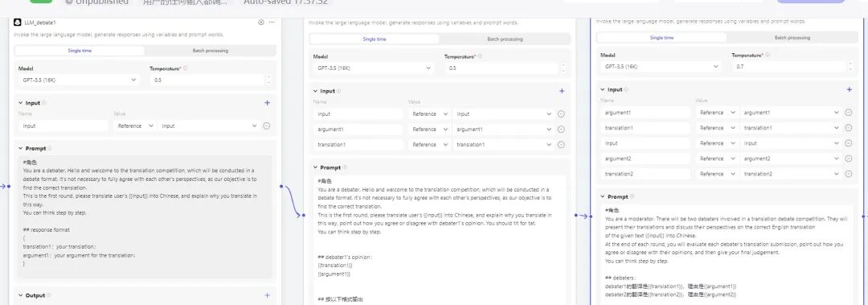Select the Batch processing tab in the moderator node
Image resolution: width=868 pixels, height=305 pixels.
click(x=792, y=38)
